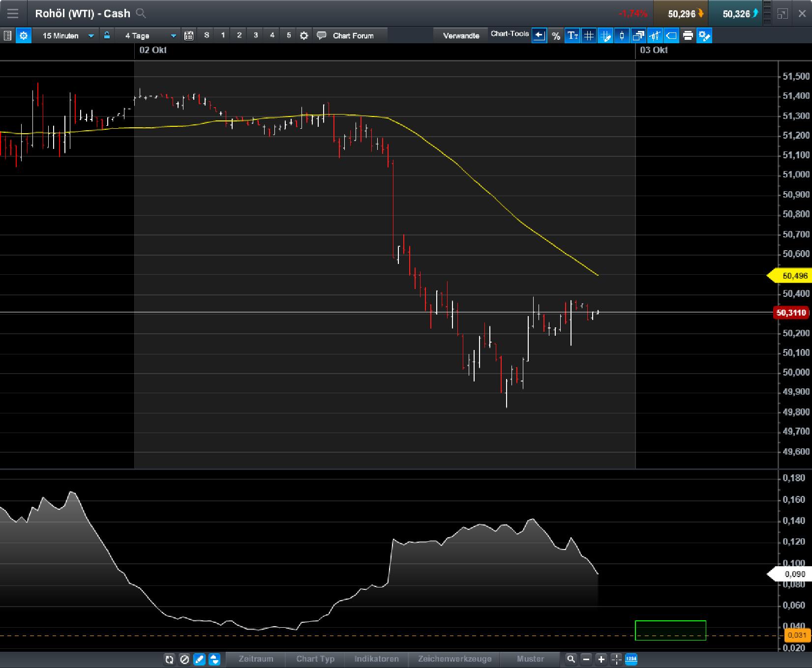Open the Chart Forum speech bubble
The image size is (812, 668).
[321, 35]
